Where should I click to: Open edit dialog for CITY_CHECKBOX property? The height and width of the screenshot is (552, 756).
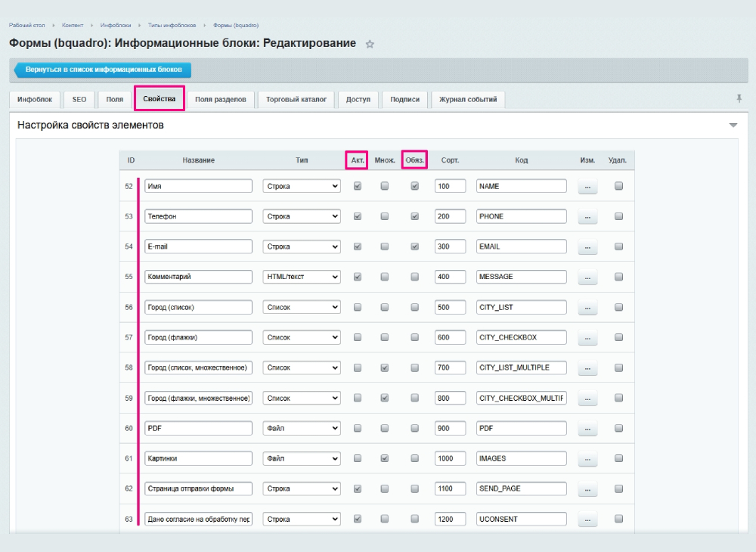pyautogui.click(x=587, y=337)
